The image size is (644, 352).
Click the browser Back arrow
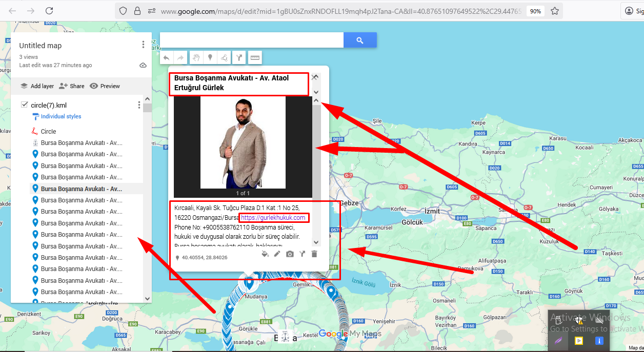click(12, 11)
